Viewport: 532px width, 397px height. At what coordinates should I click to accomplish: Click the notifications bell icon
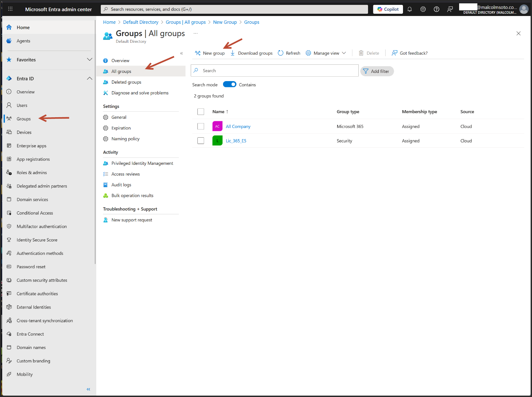(409, 9)
